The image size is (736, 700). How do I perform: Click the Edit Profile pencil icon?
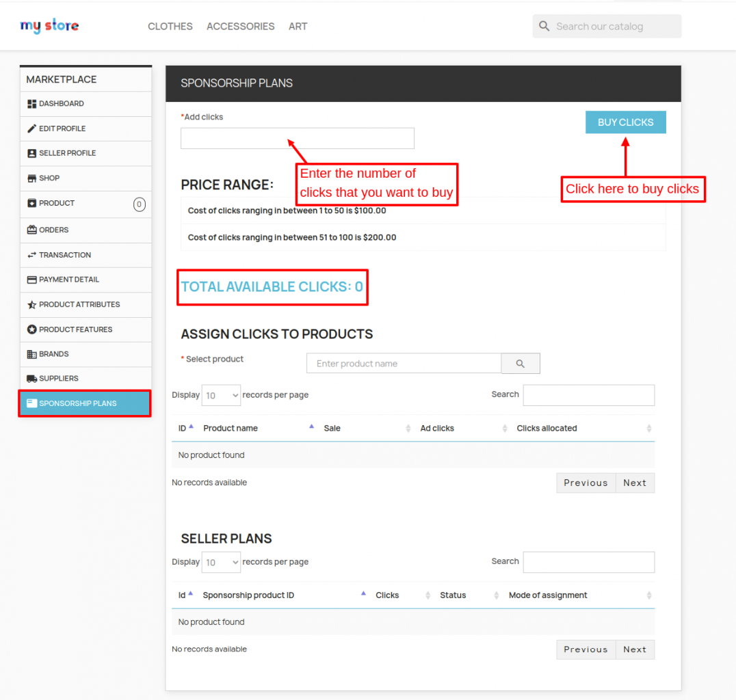31,129
